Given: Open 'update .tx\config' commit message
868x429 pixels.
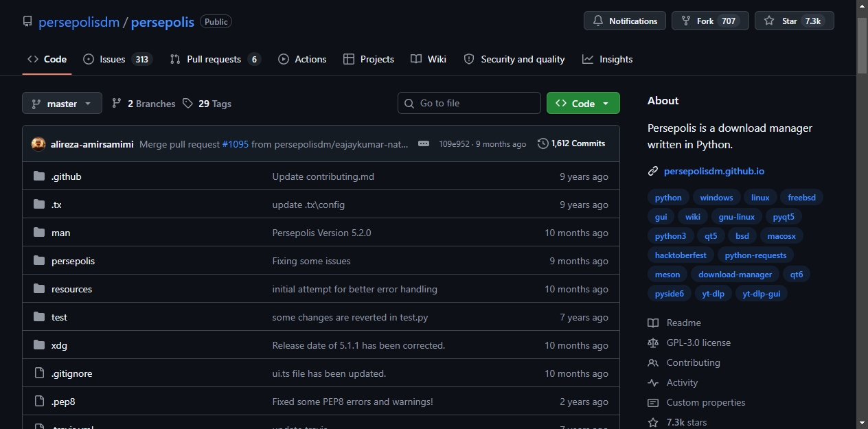Looking at the screenshot, I should (x=308, y=205).
